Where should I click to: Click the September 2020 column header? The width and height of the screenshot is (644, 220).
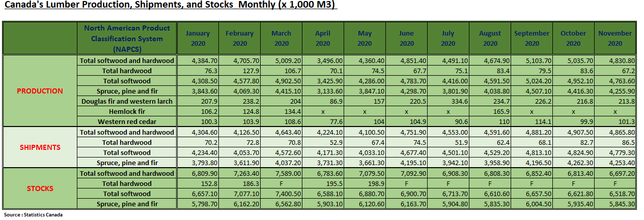[x=531, y=38]
